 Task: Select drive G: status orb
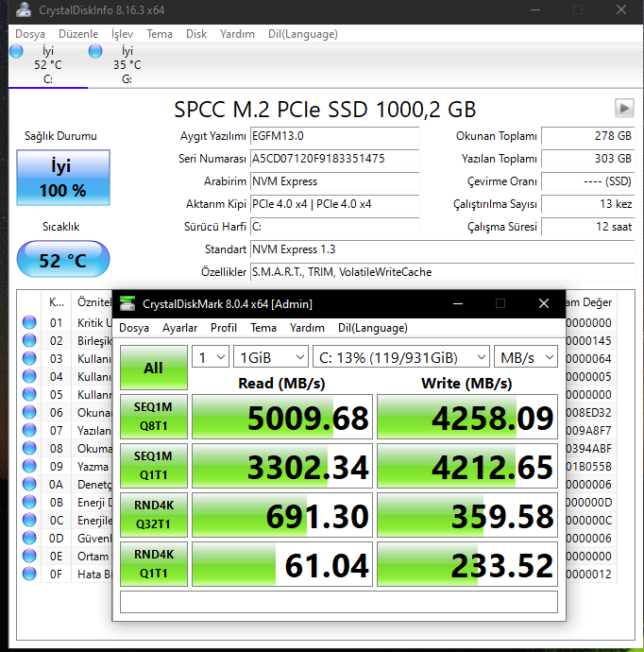coord(95,51)
